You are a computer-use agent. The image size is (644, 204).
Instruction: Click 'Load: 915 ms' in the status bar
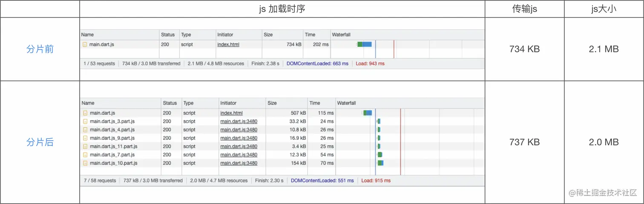click(x=376, y=181)
